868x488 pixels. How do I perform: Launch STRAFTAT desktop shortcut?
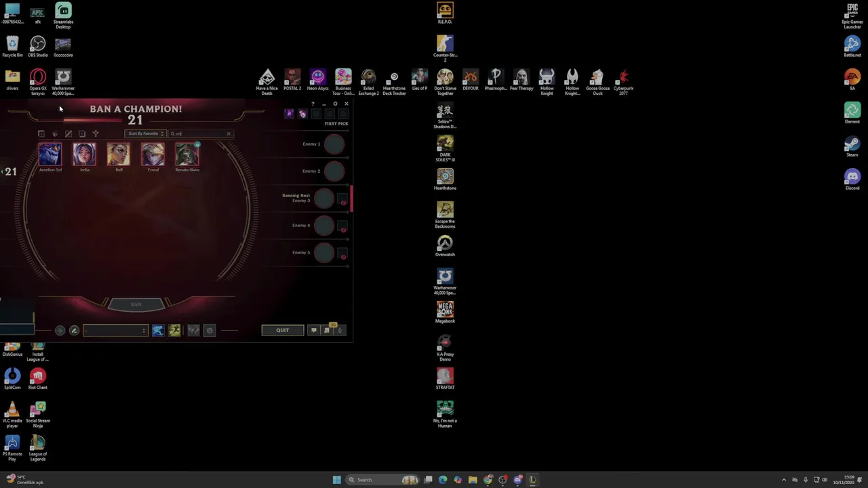point(445,379)
